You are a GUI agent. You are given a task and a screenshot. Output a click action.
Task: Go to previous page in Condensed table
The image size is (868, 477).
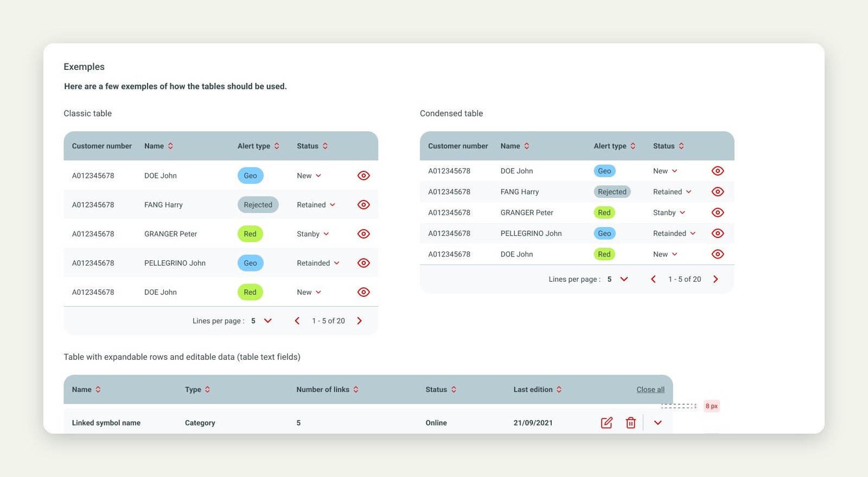coord(653,279)
